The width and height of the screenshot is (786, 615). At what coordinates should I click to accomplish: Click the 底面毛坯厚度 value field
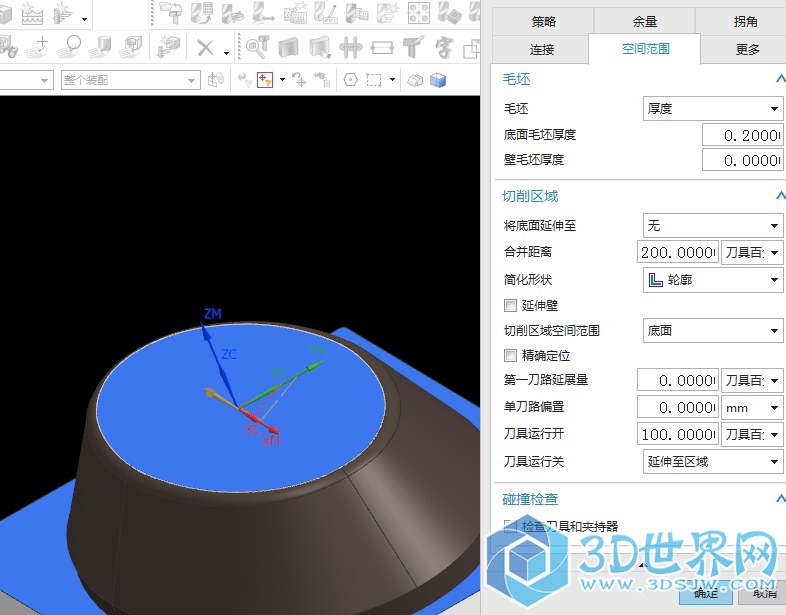[742, 135]
